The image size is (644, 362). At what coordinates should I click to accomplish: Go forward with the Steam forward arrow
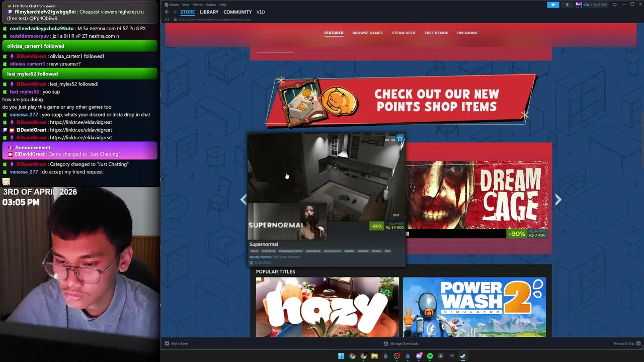pos(175,12)
